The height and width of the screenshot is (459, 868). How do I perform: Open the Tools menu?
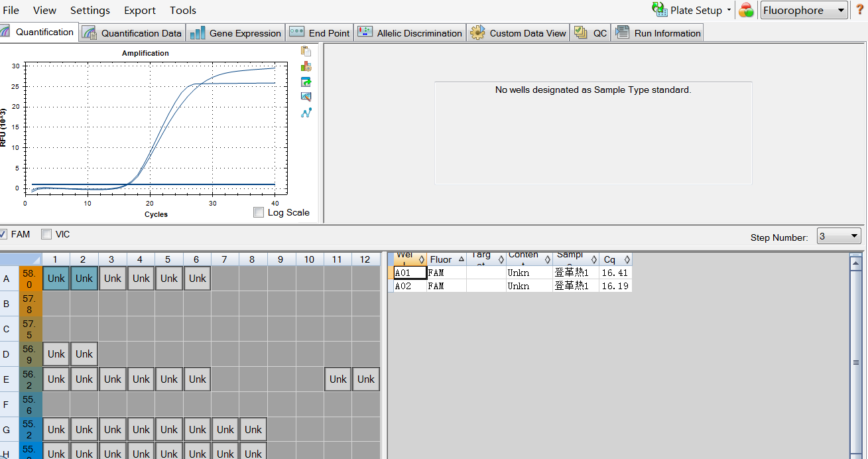coord(183,10)
